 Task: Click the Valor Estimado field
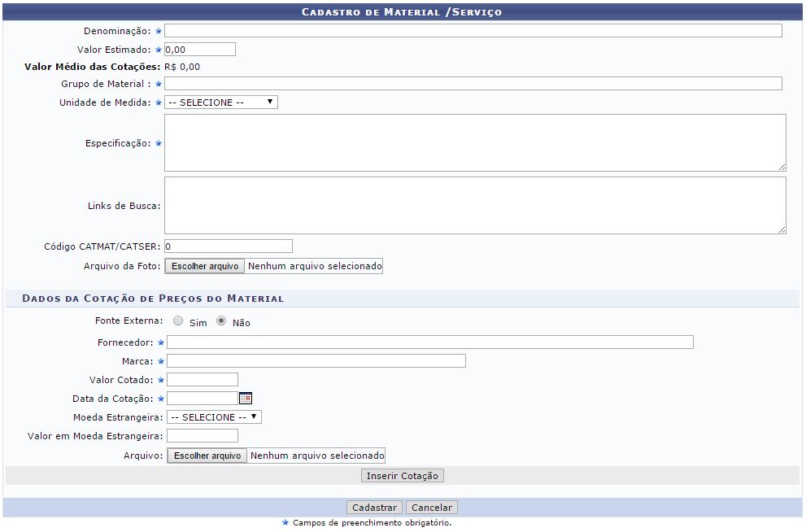point(199,50)
